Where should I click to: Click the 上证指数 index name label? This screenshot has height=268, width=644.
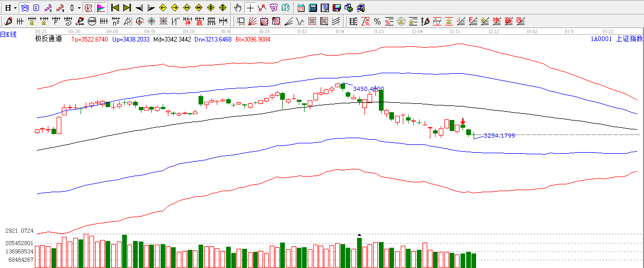629,38
